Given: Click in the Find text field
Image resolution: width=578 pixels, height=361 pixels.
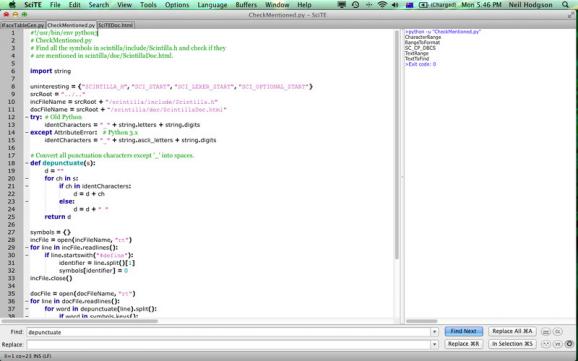Looking at the screenshot, I should pos(229,332).
